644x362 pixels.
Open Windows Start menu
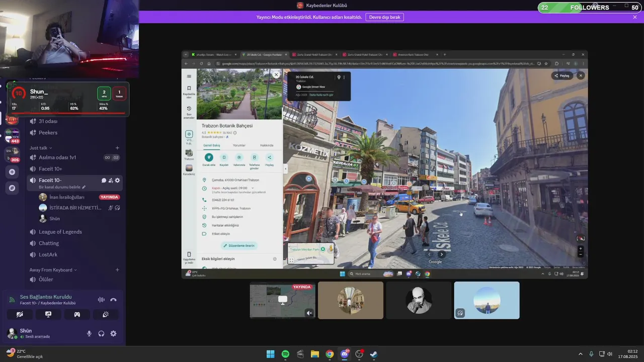click(x=270, y=354)
